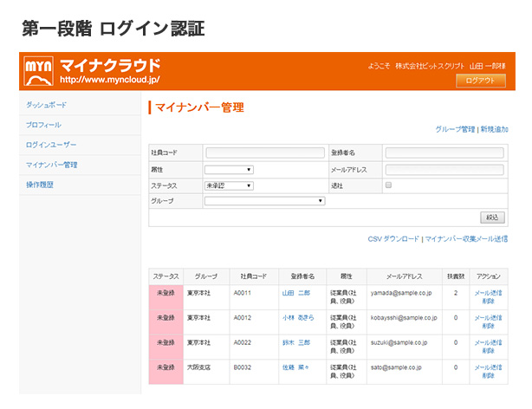Click the 社員コード column header
The height and width of the screenshot is (409, 532).
click(x=254, y=276)
